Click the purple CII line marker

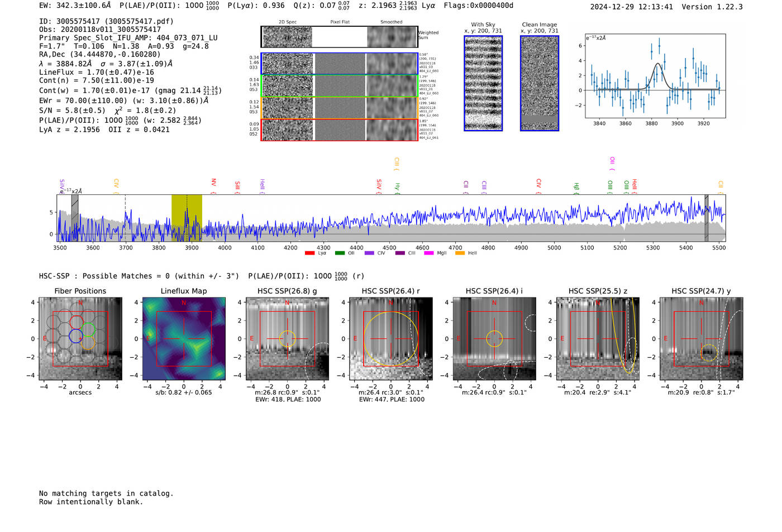tap(466, 187)
